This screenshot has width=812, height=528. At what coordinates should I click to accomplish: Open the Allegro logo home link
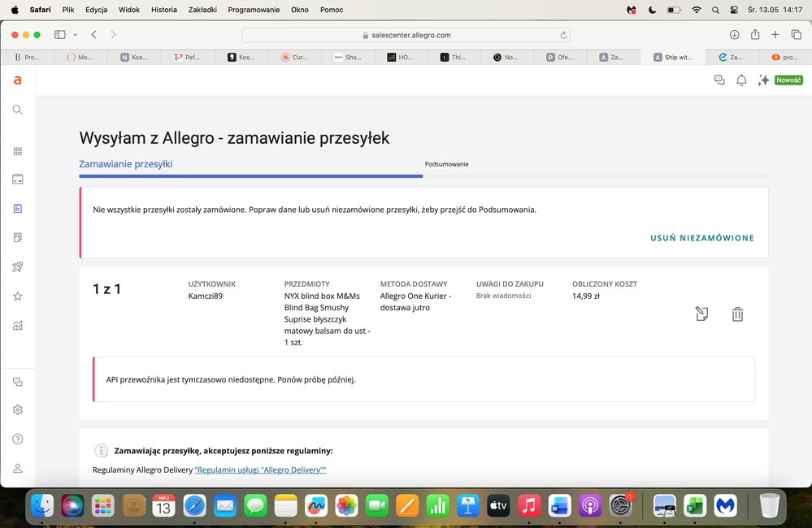point(17,80)
